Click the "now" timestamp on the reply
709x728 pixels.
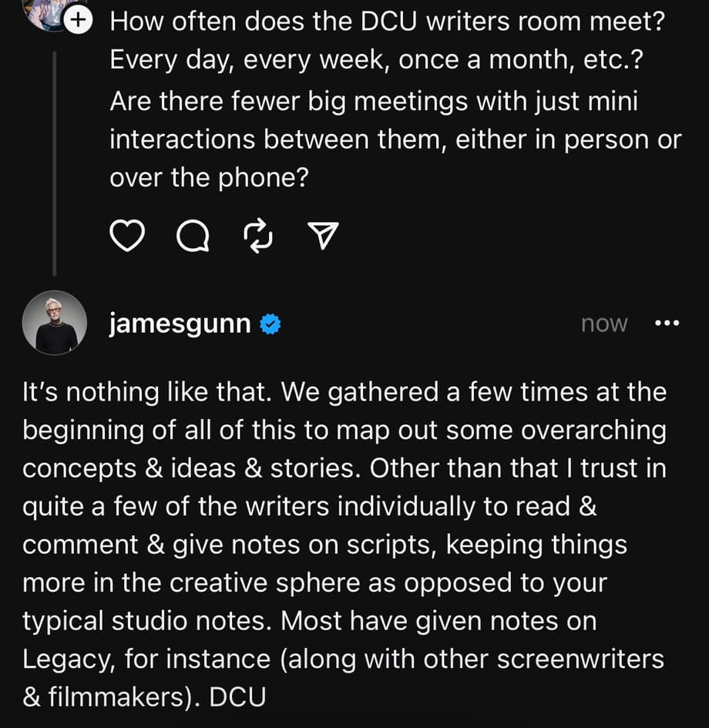point(604,324)
